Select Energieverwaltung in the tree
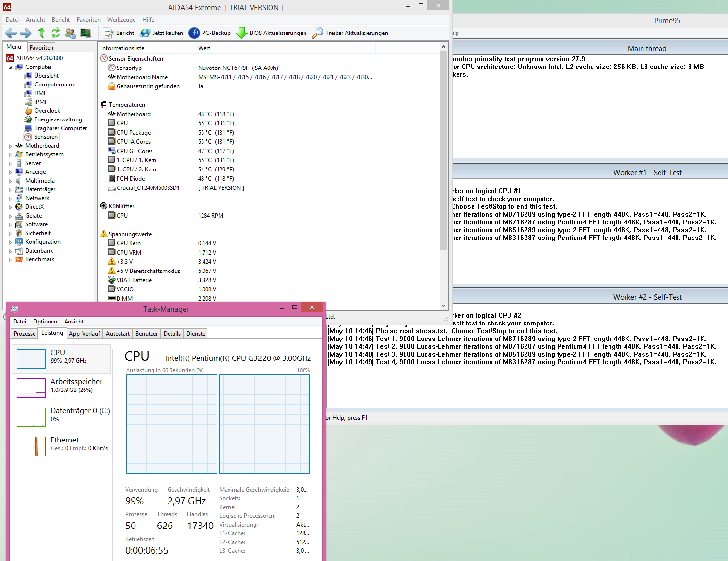 [58, 119]
